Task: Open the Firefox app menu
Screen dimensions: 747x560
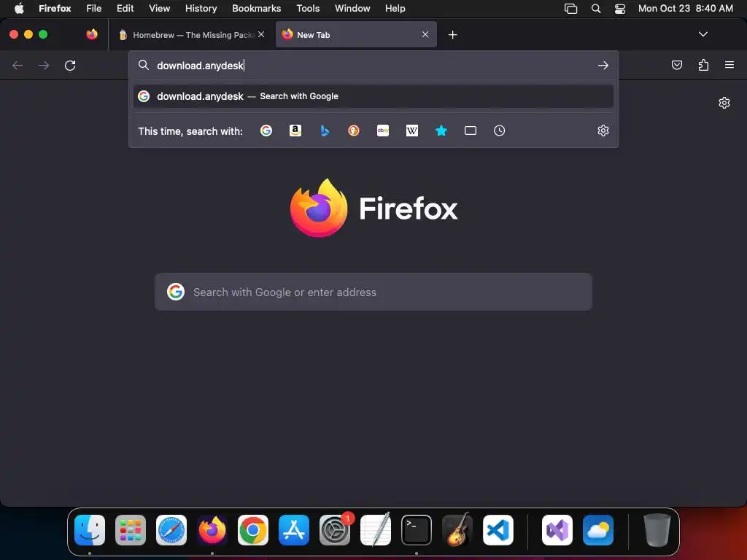Action: [55, 8]
